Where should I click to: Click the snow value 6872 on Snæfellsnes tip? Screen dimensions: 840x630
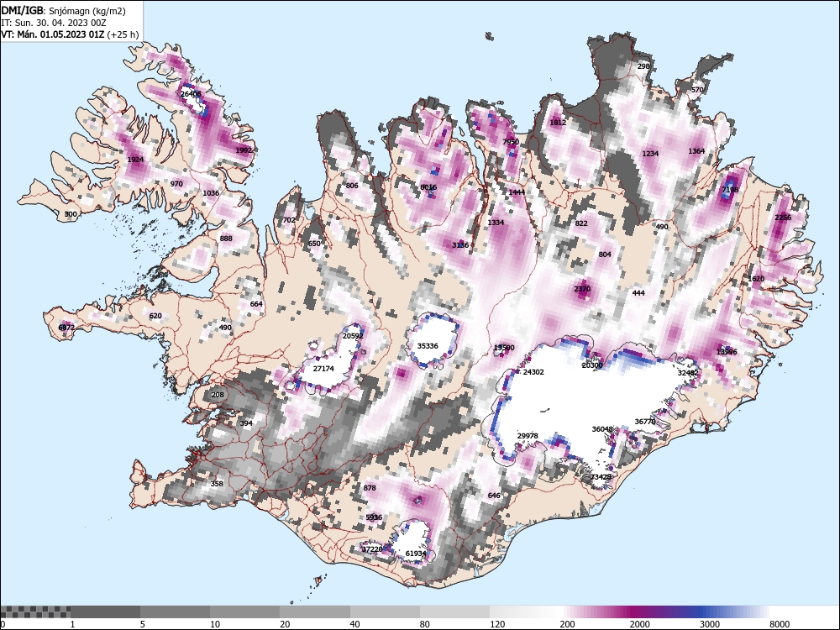tap(66, 328)
